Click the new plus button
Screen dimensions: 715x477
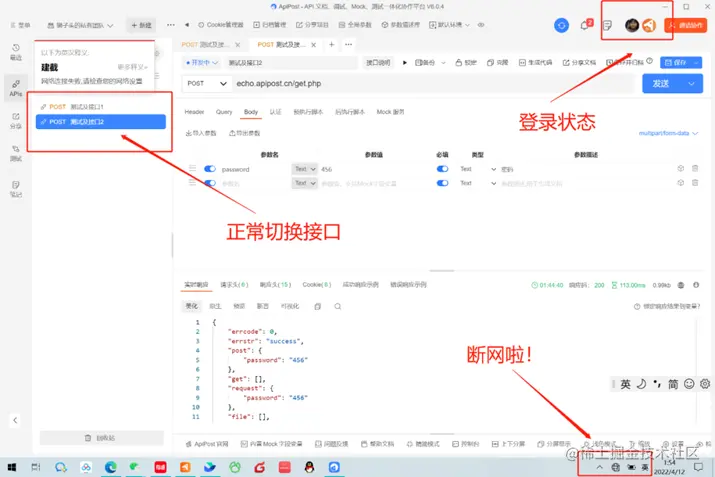[141, 25]
